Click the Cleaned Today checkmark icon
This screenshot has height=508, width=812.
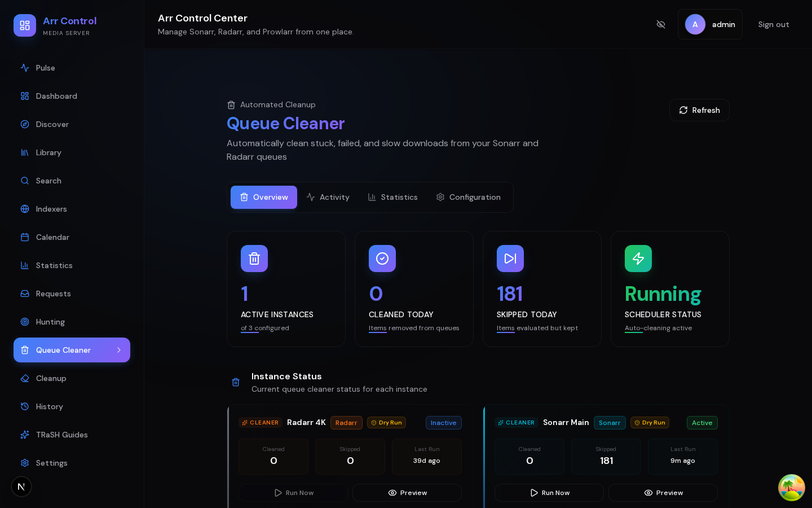pyautogui.click(x=382, y=259)
